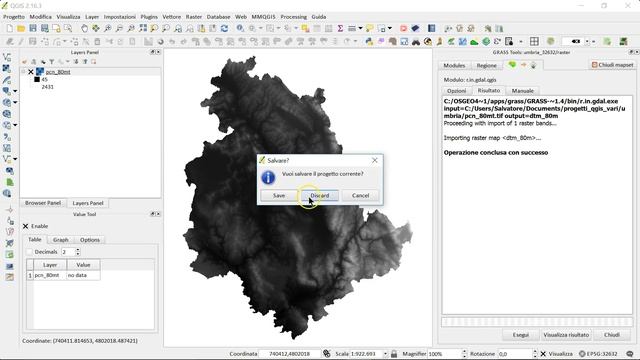Select the Identify Features tool
This screenshot has height=360, width=640.
[x=240, y=28]
